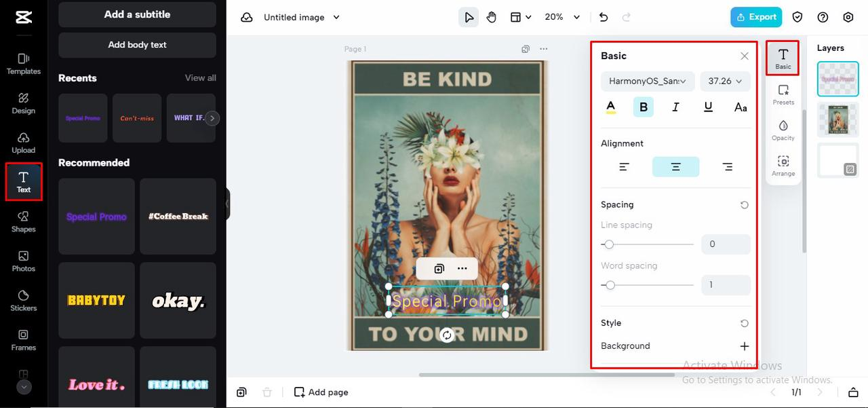Image resolution: width=868 pixels, height=408 pixels.
Task: Open the CapCut home logo
Action: point(24,17)
